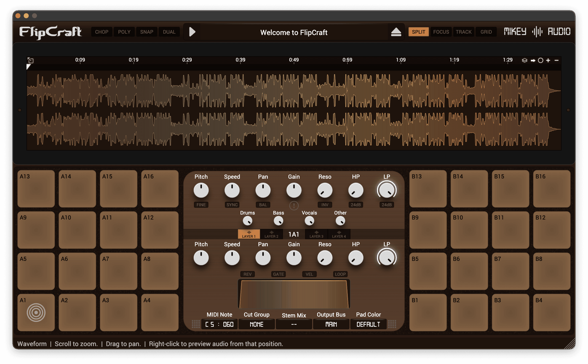Viewport: 588px width, 364px height.
Task: Click the SYNC button under Speed
Action: coord(232,205)
